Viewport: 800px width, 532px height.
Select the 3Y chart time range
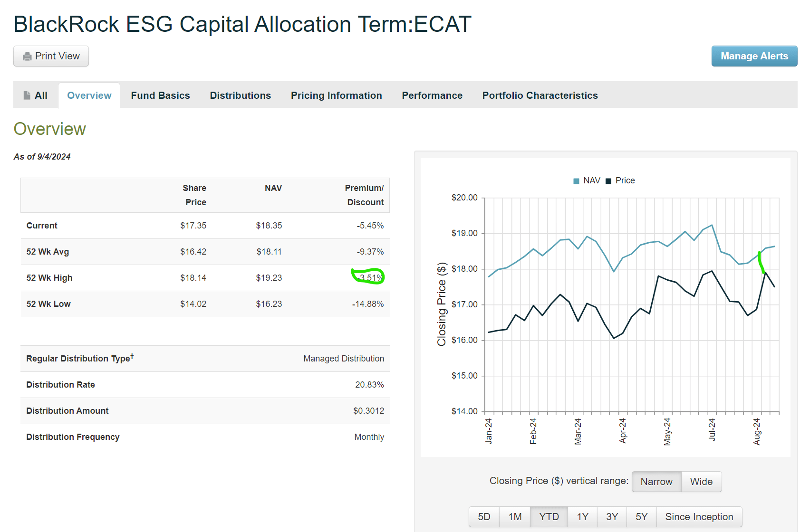point(612,516)
